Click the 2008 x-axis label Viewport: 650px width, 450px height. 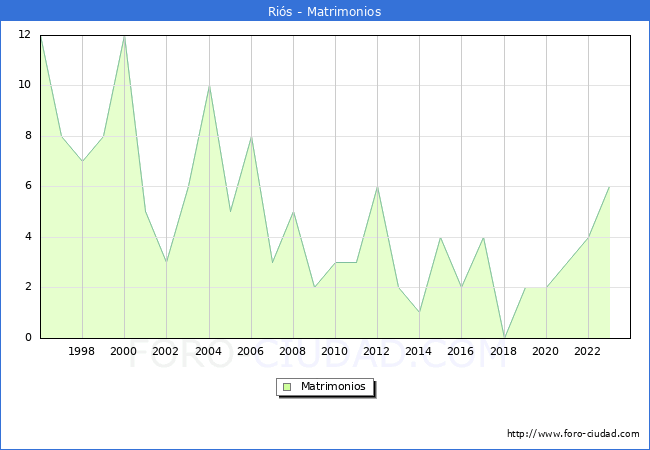coord(292,352)
